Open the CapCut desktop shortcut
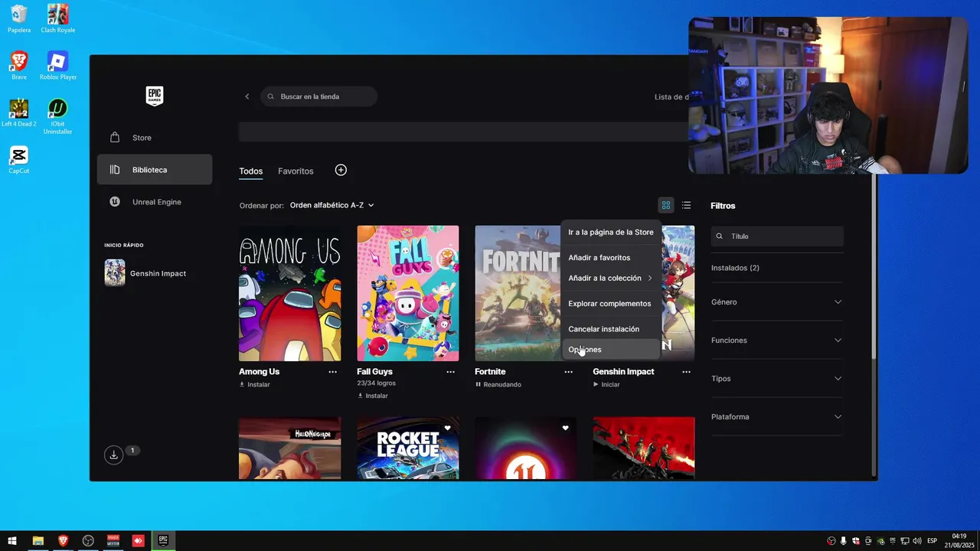This screenshot has height=551, width=980. [19, 160]
